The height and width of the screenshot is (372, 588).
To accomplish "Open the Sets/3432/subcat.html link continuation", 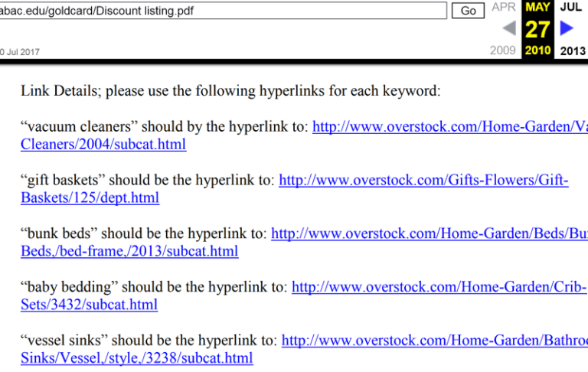I will point(90,305).
